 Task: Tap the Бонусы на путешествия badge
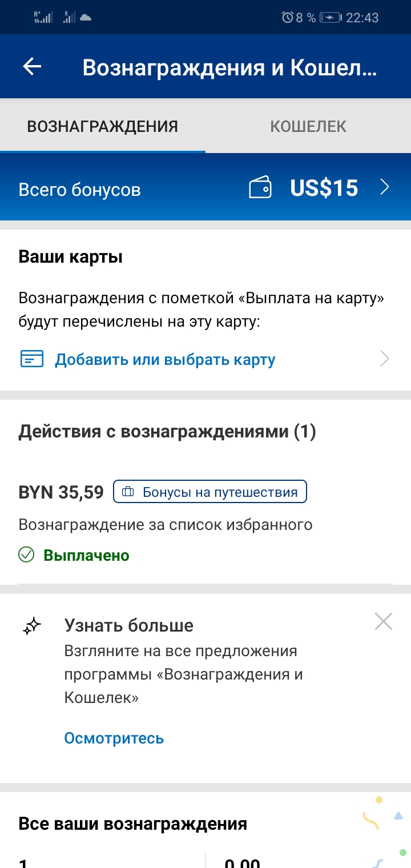click(x=210, y=492)
